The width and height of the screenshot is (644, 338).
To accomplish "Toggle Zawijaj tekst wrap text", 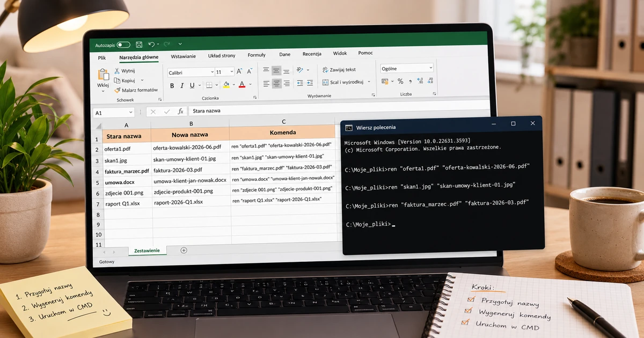I will [339, 70].
